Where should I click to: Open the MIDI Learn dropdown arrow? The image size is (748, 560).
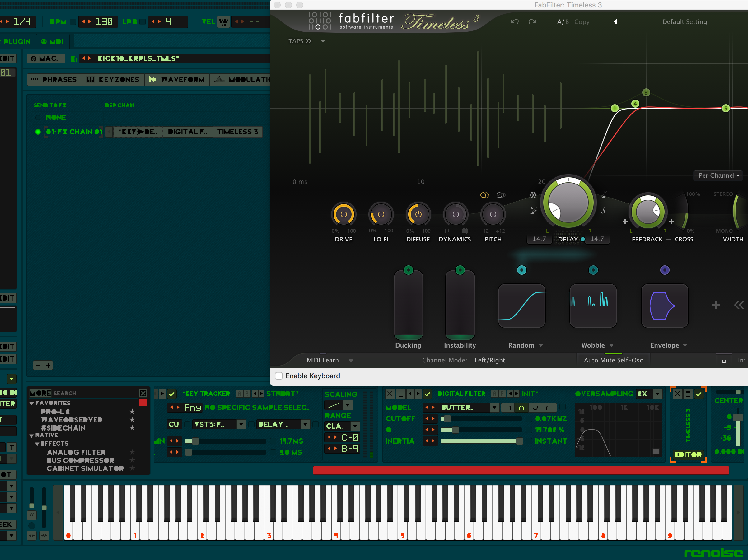[351, 361]
